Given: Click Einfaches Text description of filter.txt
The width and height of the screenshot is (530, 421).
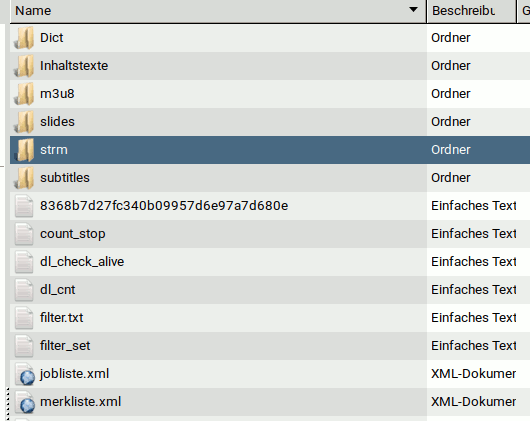Looking at the screenshot, I should point(473,318).
